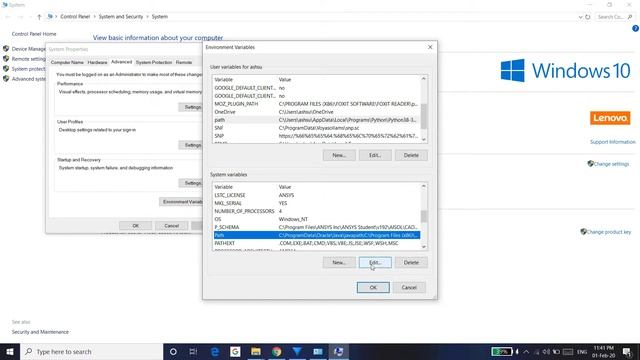This screenshot has width=640, height=360.
Task: Click the Environment Variables button in System Properties
Action: pos(181,202)
